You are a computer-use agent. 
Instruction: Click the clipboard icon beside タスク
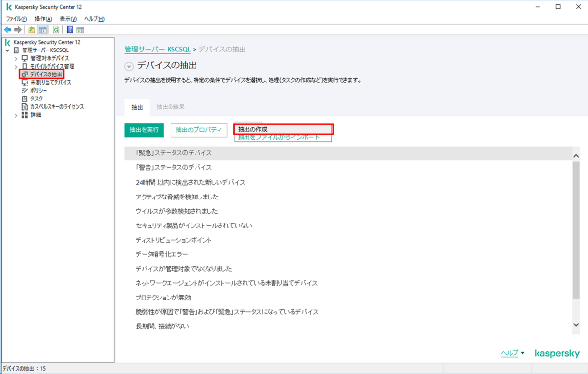point(24,99)
